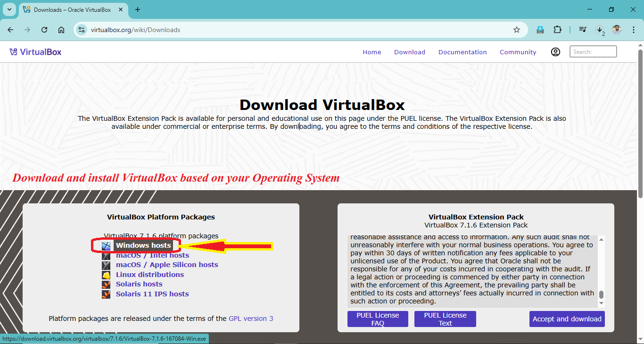The height and width of the screenshot is (344, 644).
Task: Click the PUEL License FAQ button
Action: click(378, 319)
